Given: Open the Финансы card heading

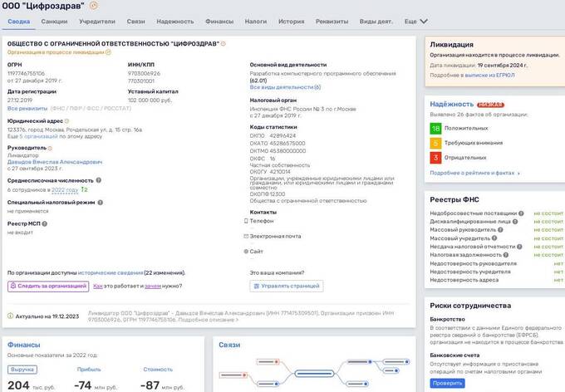Looking at the screenshot, I should click(24, 345).
